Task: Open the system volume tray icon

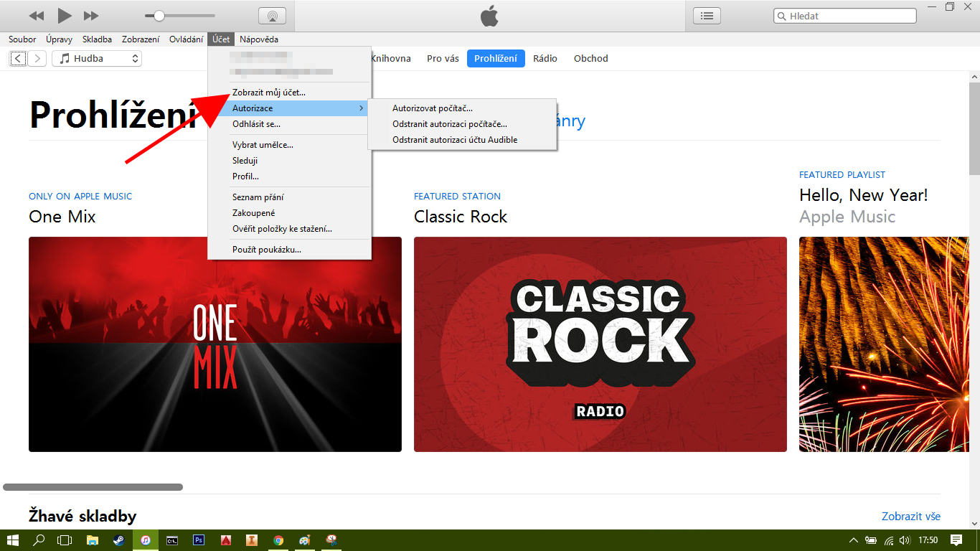Action: 905,540
